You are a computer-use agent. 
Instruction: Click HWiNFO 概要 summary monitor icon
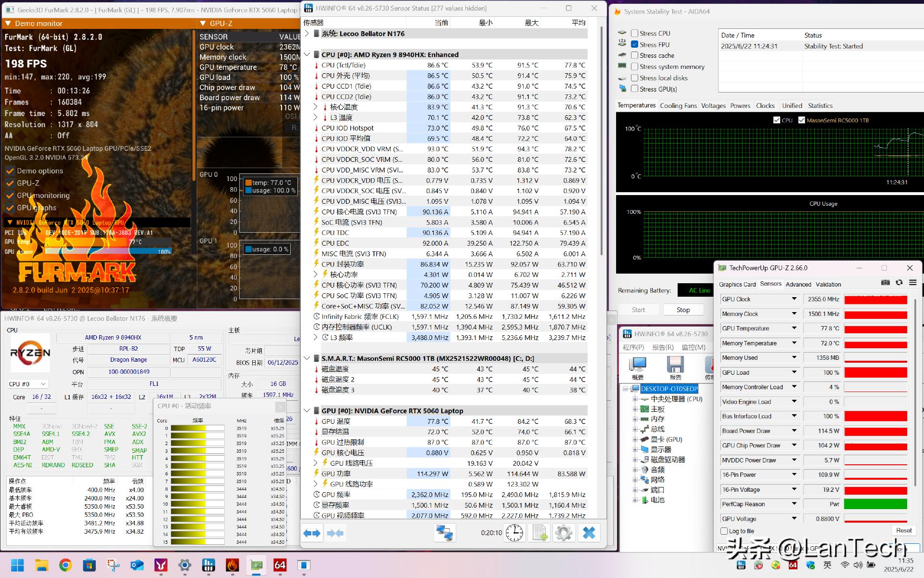(638, 368)
